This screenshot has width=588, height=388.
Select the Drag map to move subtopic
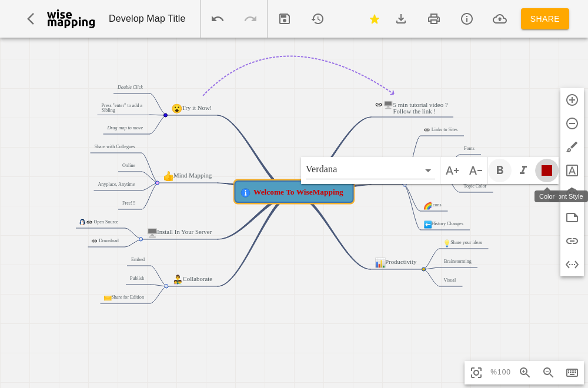pos(125,128)
